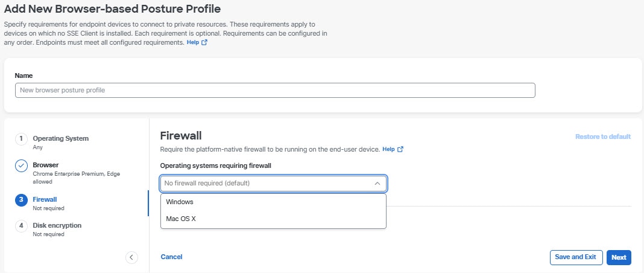This screenshot has height=273, width=644.
Task: Go to Browser step
Action: point(46,165)
